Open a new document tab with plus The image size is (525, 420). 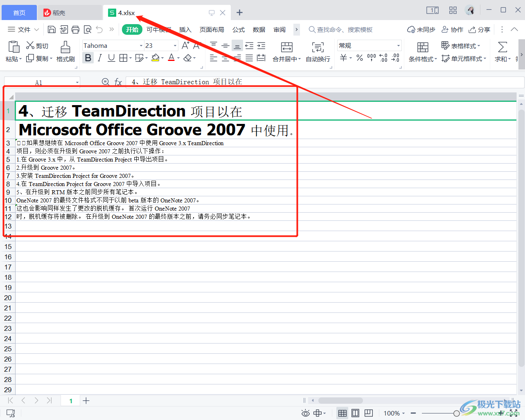tap(239, 13)
